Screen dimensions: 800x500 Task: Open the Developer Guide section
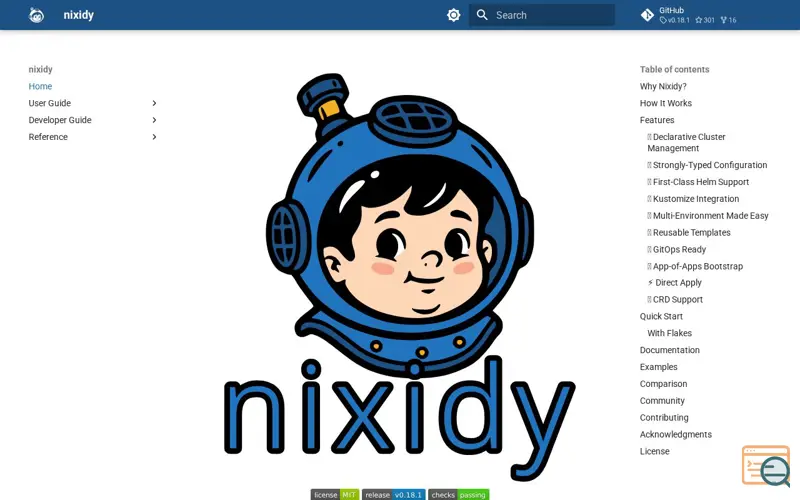60,120
